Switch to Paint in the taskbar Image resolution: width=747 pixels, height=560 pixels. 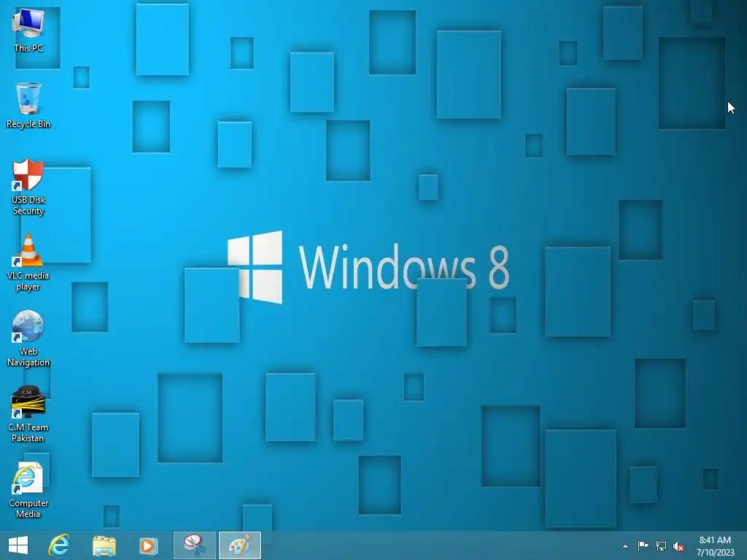point(239,545)
